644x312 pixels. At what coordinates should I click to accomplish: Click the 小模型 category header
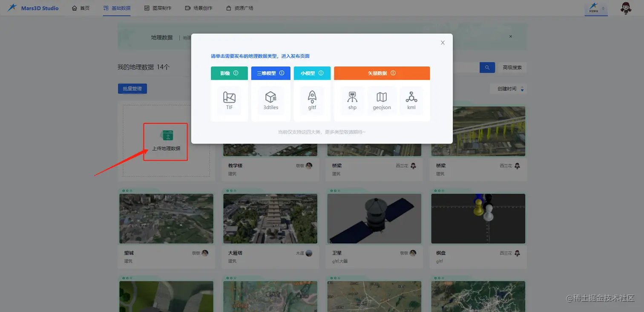(312, 73)
